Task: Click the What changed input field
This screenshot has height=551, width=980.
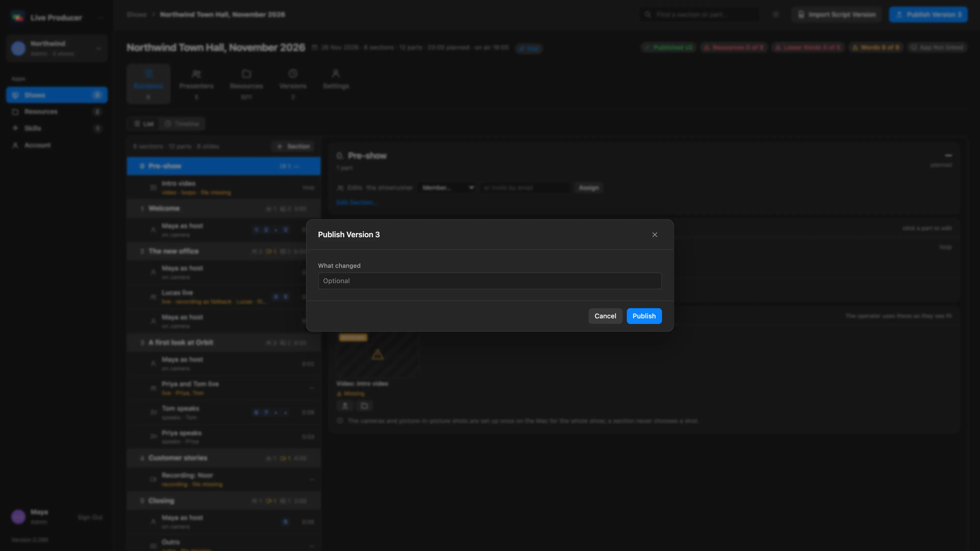Action: point(490,281)
